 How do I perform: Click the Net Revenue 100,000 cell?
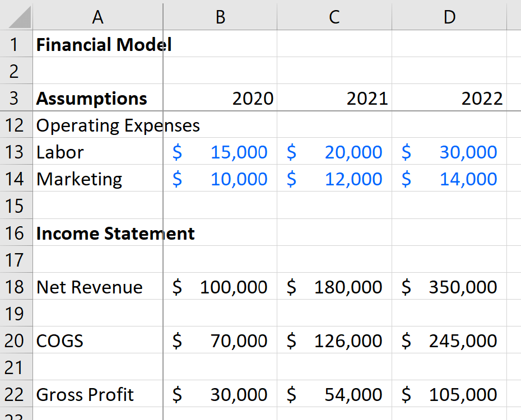point(220,287)
